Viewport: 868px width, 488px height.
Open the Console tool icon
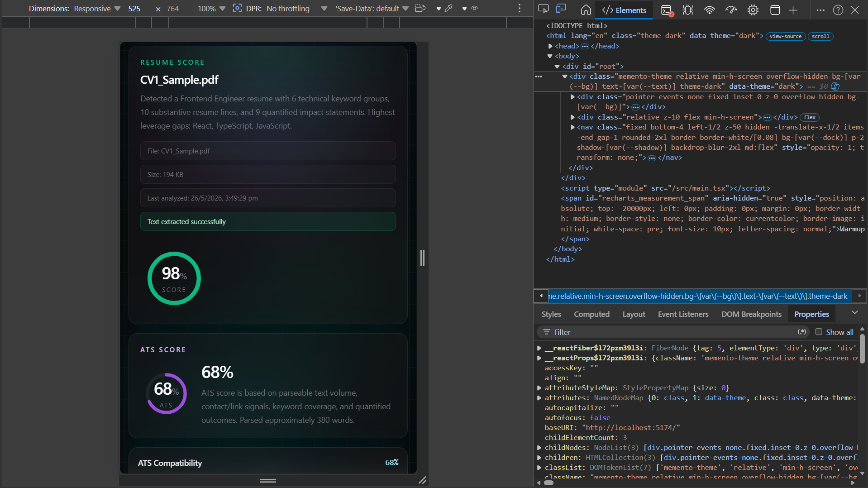(667, 10)
